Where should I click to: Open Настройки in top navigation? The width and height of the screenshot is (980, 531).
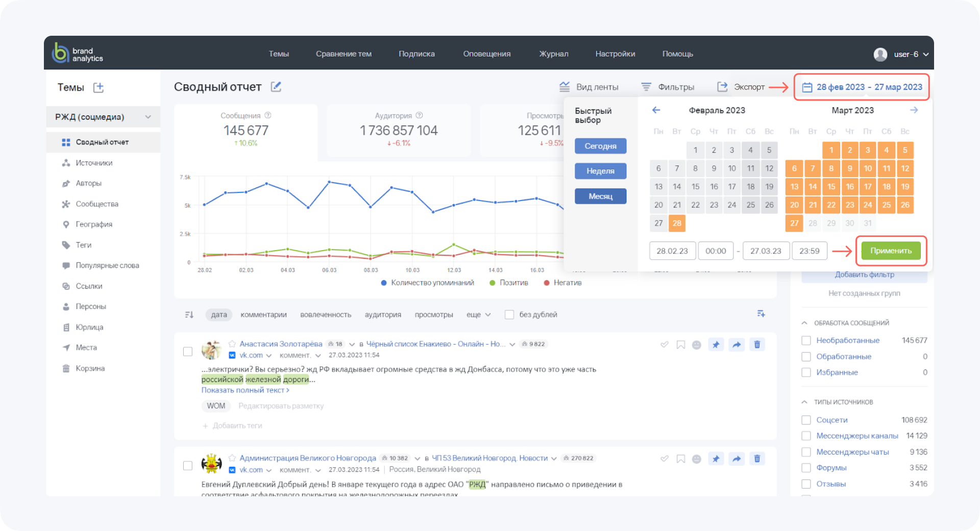coord(615,54)
